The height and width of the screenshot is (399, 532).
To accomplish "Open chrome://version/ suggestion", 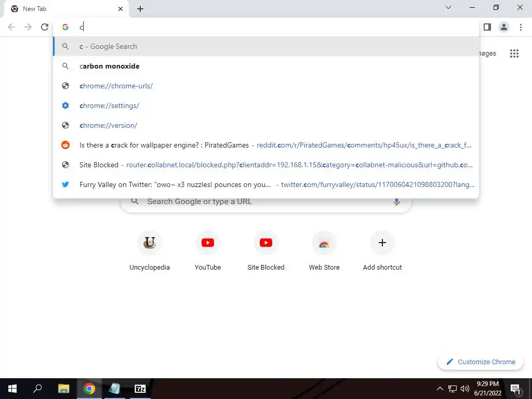I will (266, 125).
